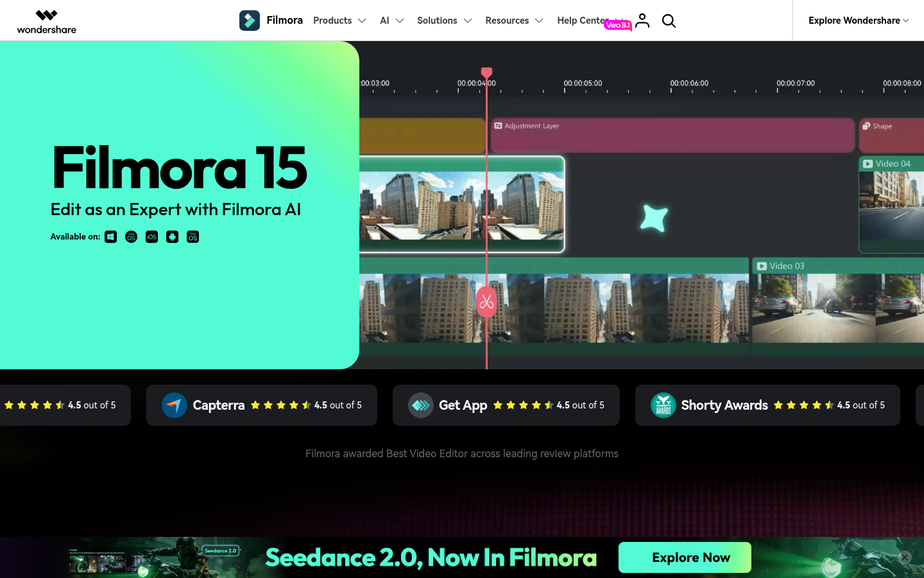This screenshot has width=924, height=578.
Task: Click the Shorty Awards logo icon
Action: tap(663, 405)
